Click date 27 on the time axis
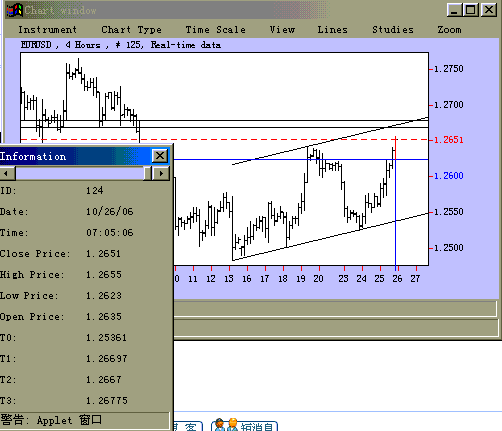 415,279
